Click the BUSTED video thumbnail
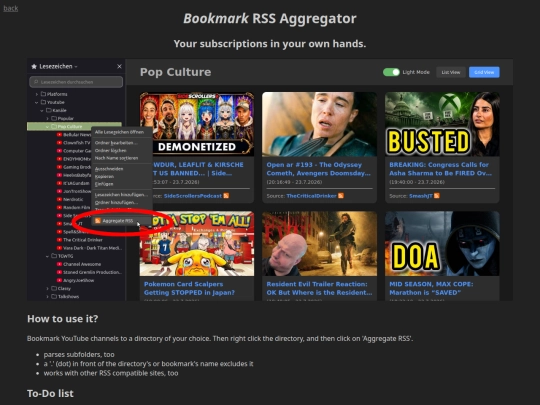The width and height of the screenshot is (540, 405). pyautogui.click(x=442, y=124)
